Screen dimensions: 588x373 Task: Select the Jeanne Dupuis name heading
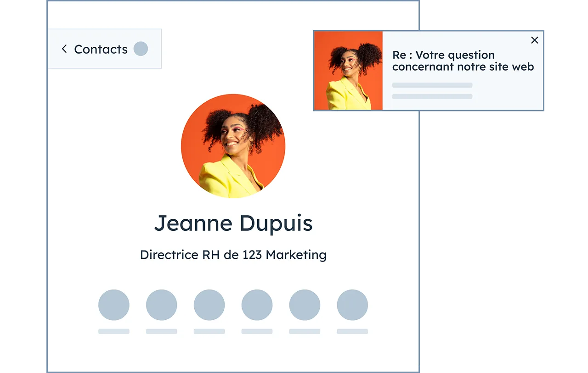233,223
